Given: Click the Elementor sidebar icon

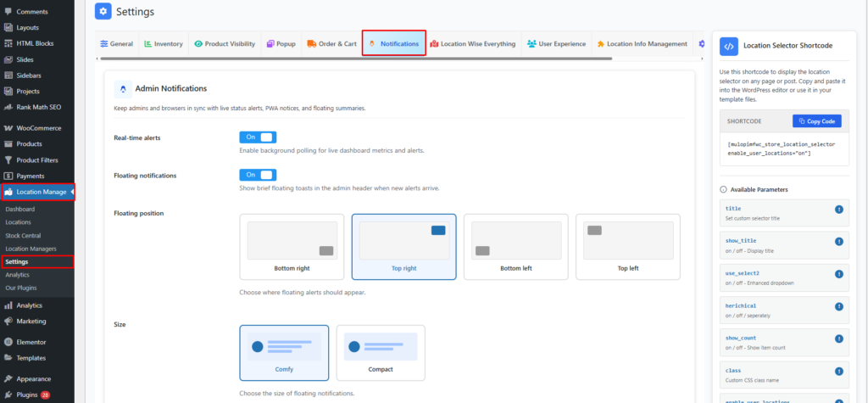Looking at the screenshot, I should coord(8,342).
